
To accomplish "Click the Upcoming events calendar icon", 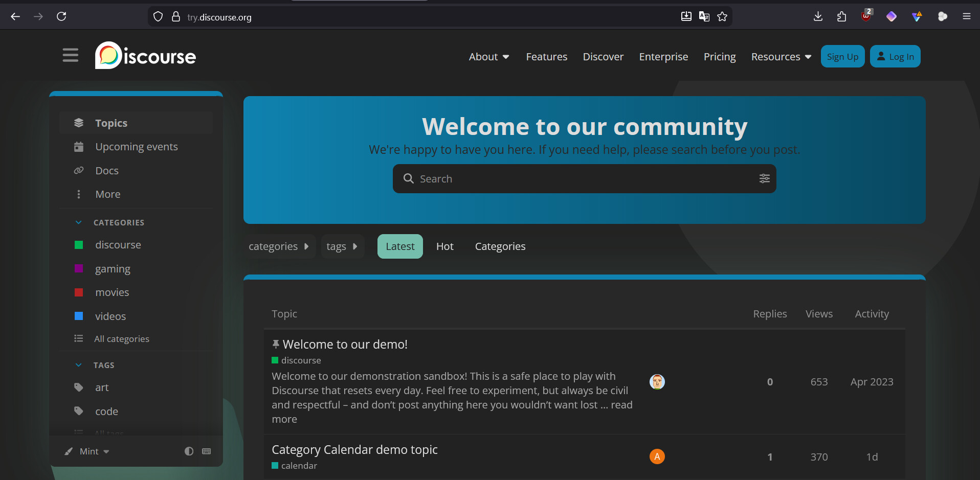I will [79, 147].
